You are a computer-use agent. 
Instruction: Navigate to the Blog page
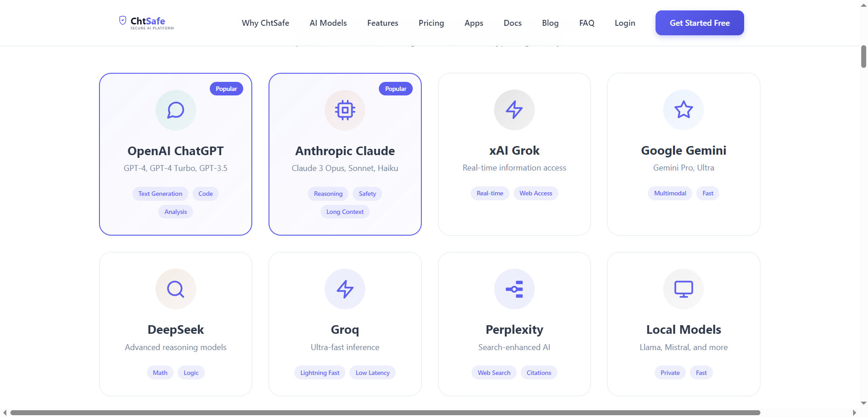[x=550, y=23]
